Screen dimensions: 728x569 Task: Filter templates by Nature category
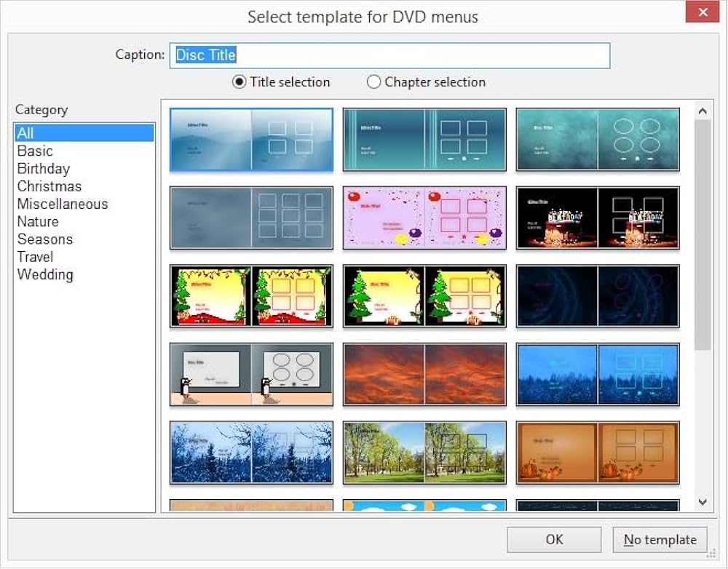coord(38,221)
